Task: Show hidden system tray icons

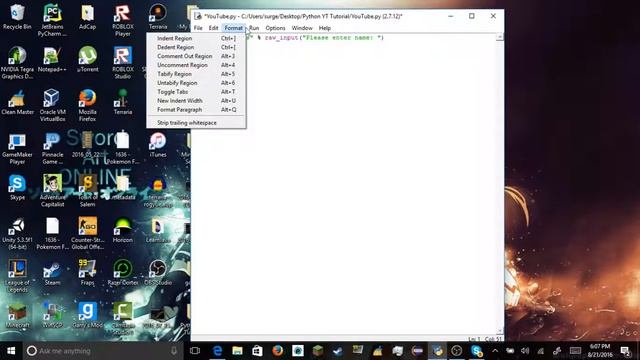Action: coord(495,351)
